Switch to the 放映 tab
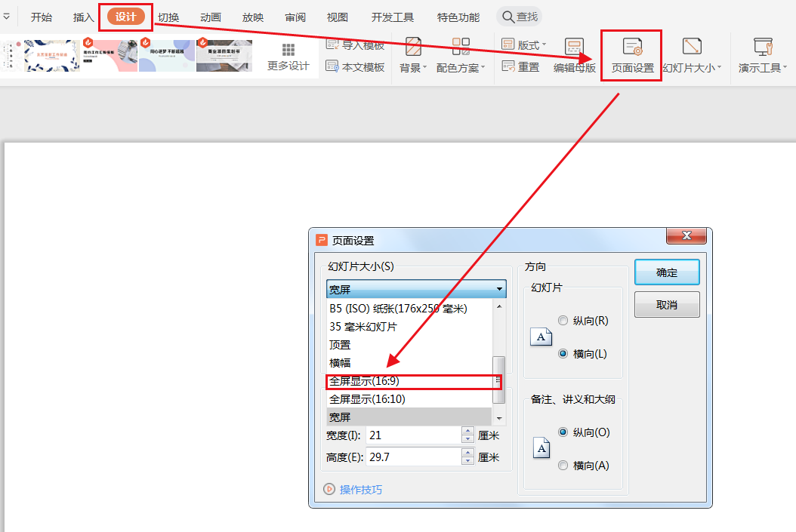 (253, 17)
